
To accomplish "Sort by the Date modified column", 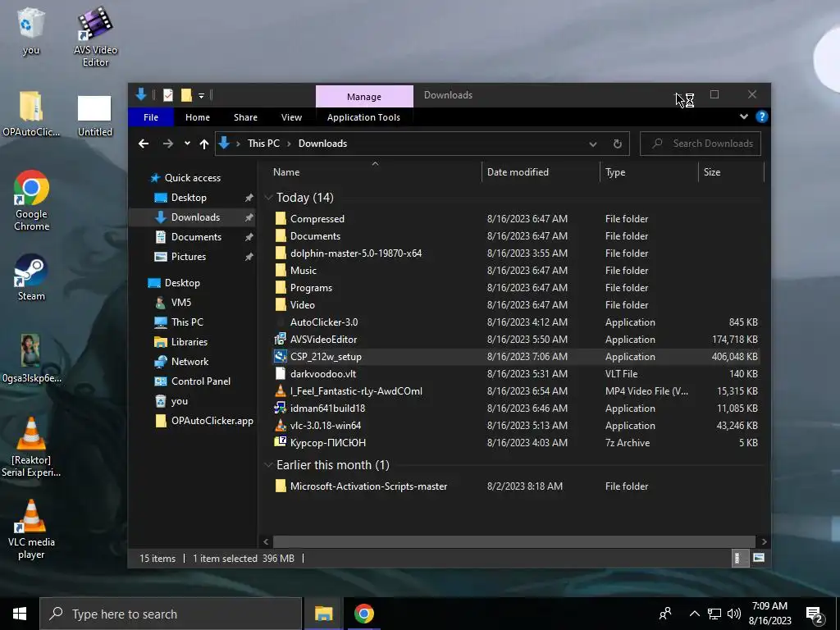I will coord(541,172).
